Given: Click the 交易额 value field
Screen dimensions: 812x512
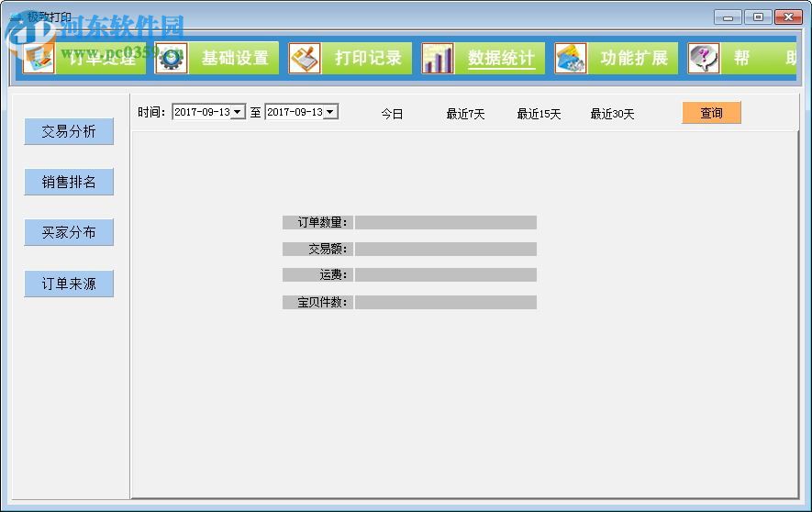Looking at the screenshot, I should [446, 249].
